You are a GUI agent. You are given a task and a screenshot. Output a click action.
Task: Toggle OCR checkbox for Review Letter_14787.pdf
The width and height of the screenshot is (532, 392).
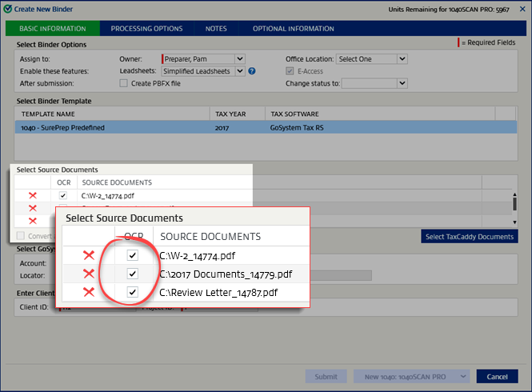133,292
